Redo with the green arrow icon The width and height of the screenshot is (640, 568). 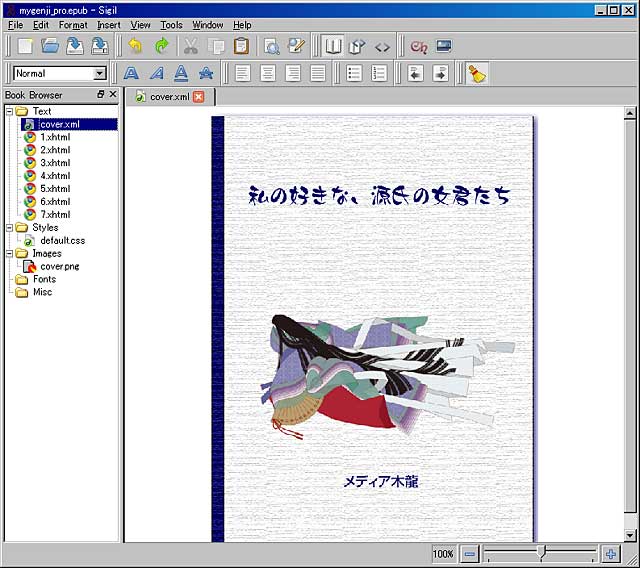pos(162,46)
